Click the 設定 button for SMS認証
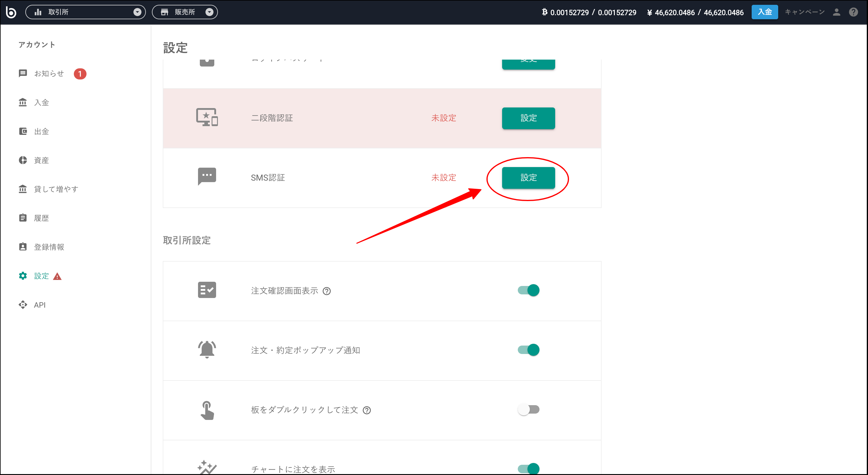This screenshot has height=475, width=868. pyautogui.click(x=528, y=178)
